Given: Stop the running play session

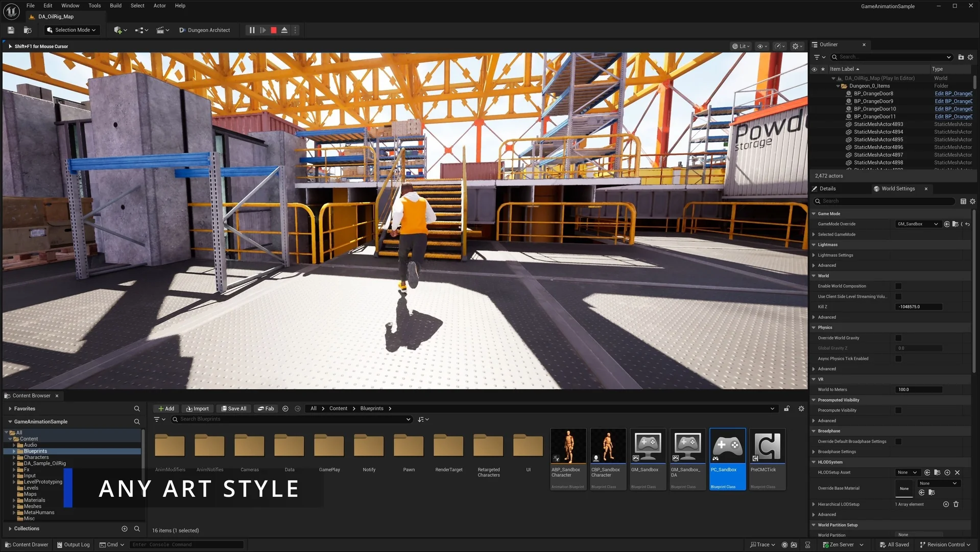Looking at the screenshot, I should [274, 30].
